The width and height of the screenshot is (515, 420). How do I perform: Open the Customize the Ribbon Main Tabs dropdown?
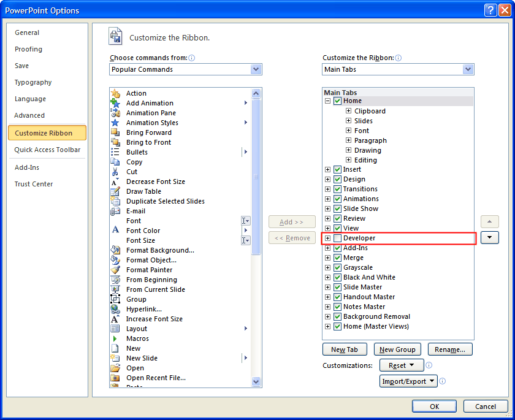coord(468,69)
